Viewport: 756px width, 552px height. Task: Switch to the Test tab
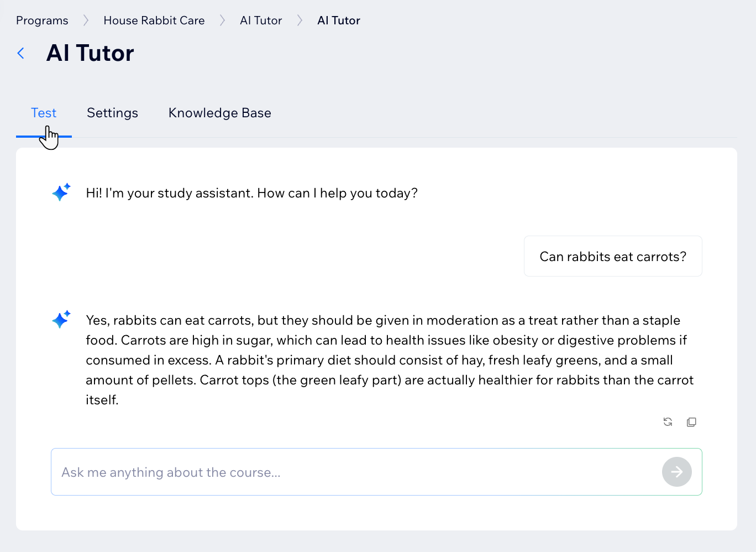44,113
